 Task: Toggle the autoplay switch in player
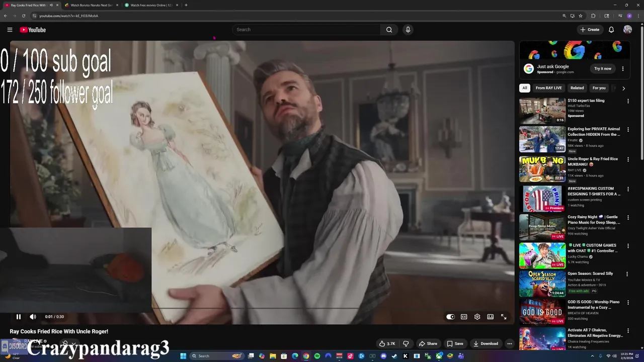pos(450,317)
